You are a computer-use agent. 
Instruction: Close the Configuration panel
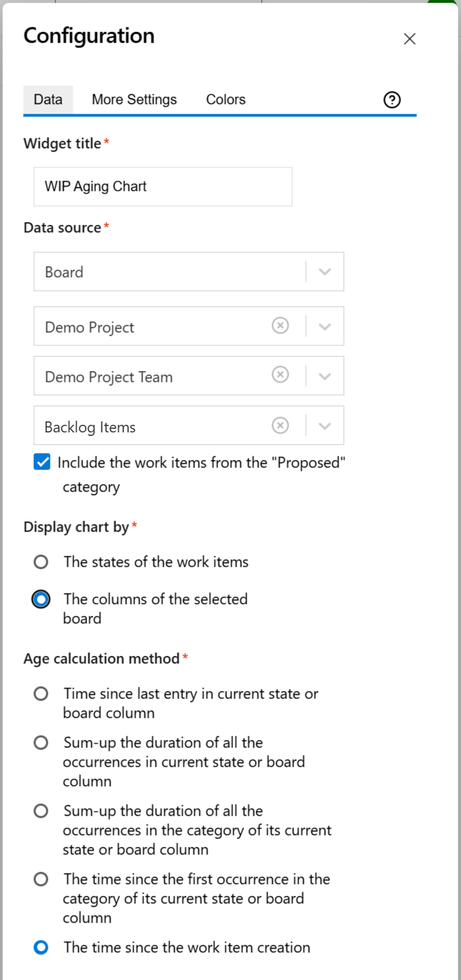coord(409,39)
